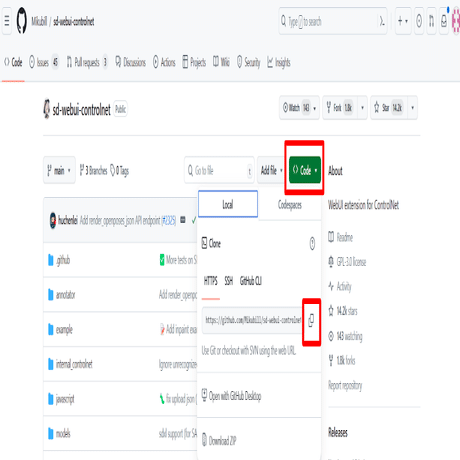Copy the HTTPS clone URL to clipboard
Image resolution: width=460 pixels, height=460 pixels.
pos(311,321)
